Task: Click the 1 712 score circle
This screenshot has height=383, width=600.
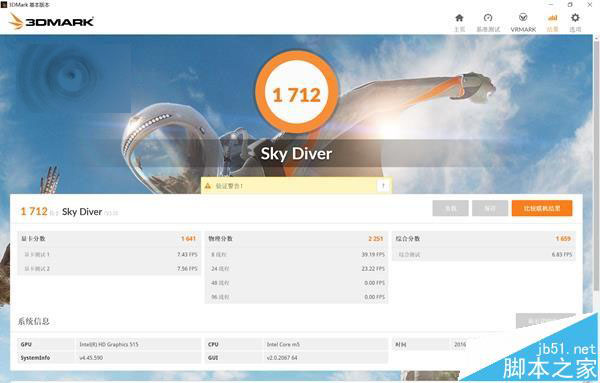Action: [297, 92]
